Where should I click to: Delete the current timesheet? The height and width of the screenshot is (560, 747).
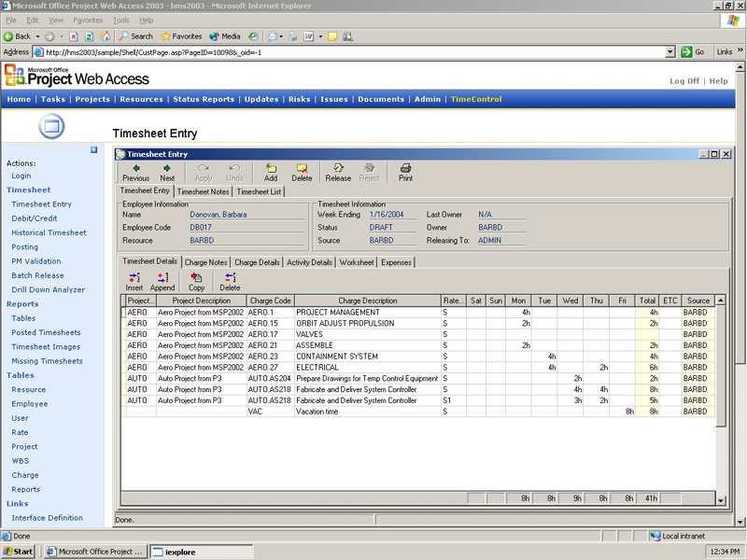[x=302, y=173]
